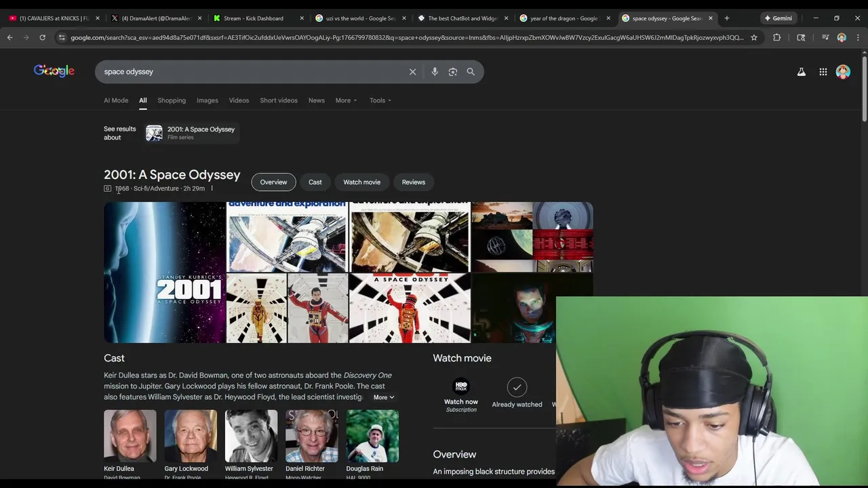The image size is (868, 488).
Task: Click the Overview chip
Action: (273, 182)
